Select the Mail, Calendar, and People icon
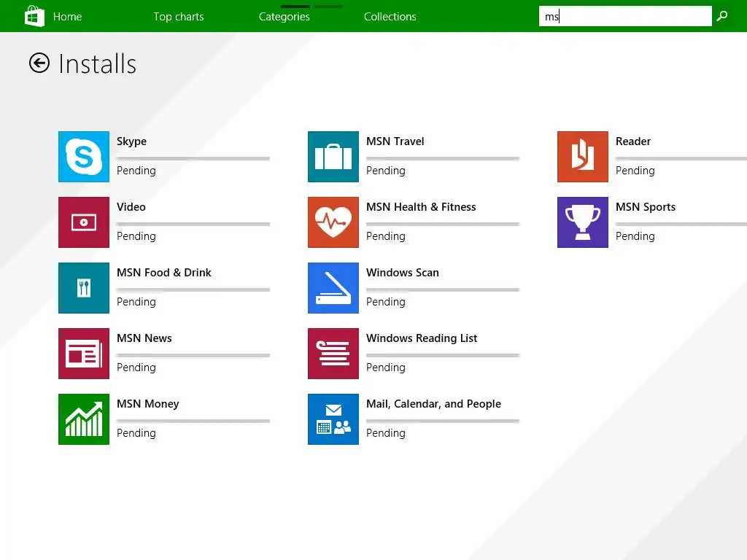Viewport: 747px width, 560px height. click(x=333, y=419)
